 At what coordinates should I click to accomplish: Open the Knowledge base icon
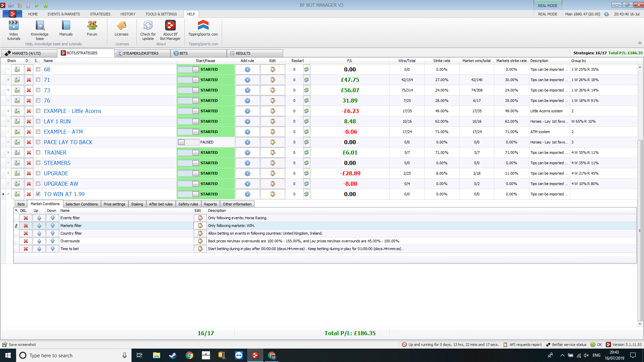click(40, 30)
